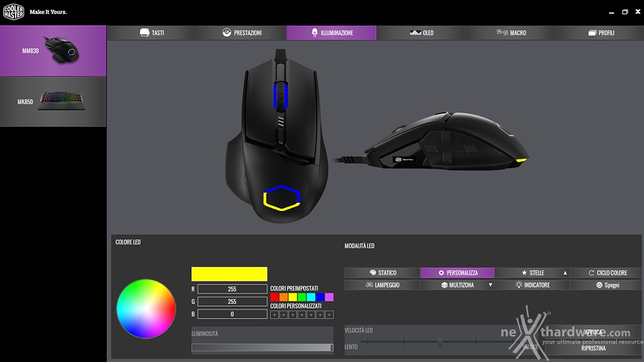Image resolution: width=644 pixels, height=362 pixels.
Task: Add color to first custom slot
Action: tap(275, 315)
